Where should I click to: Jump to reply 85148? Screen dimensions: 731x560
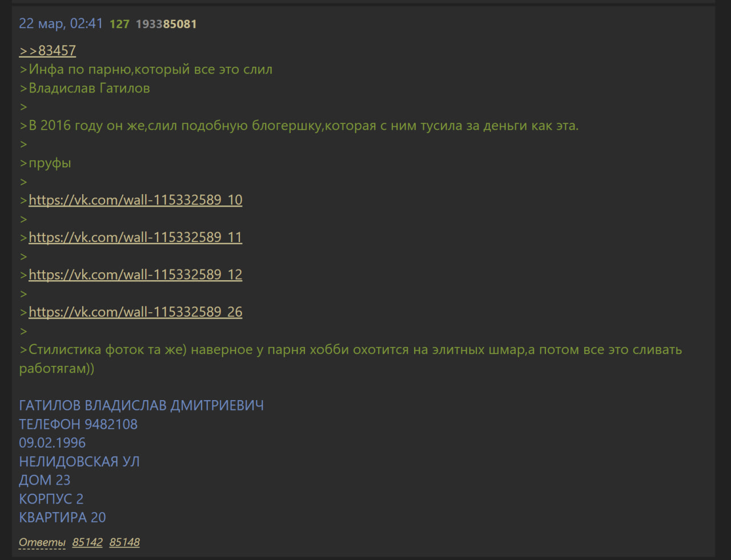coord(124,542)
